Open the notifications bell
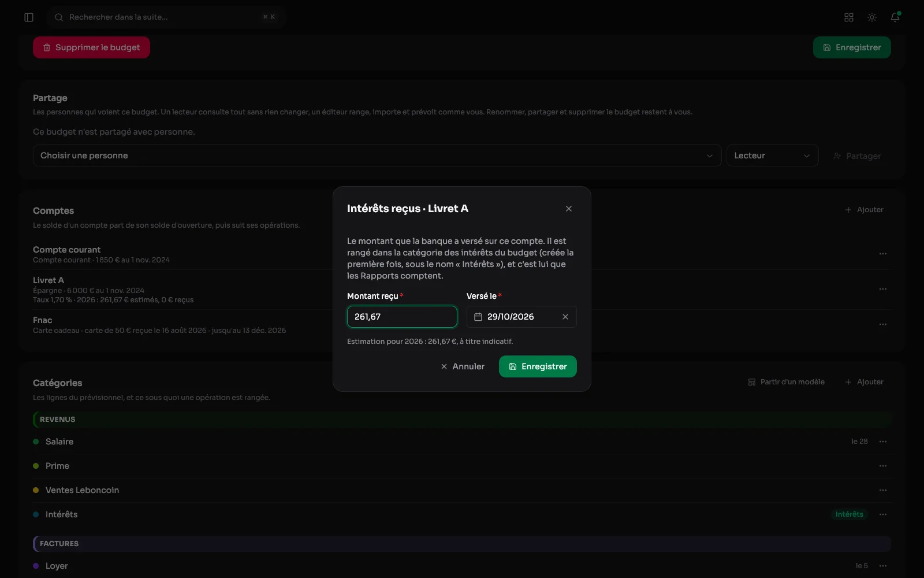The height and width of the screenshot is (578, 924). [895, 17]
